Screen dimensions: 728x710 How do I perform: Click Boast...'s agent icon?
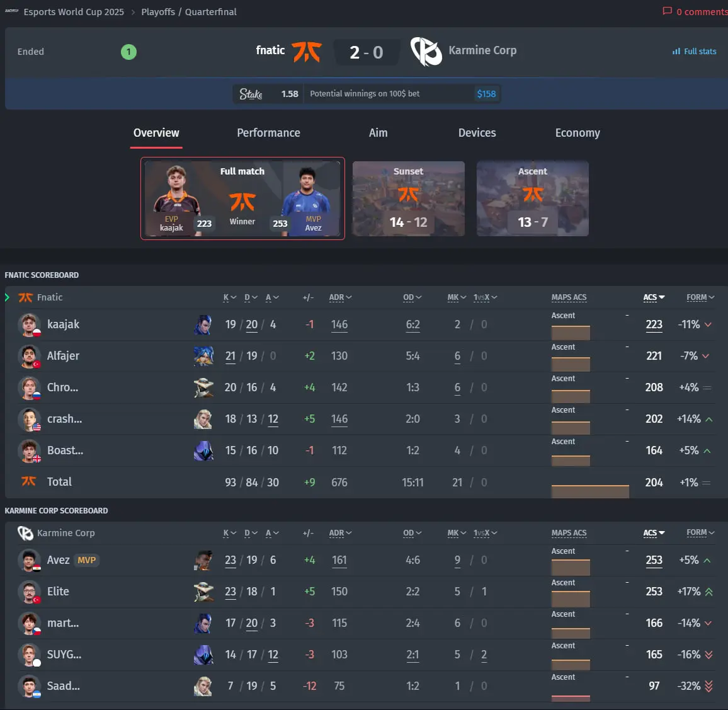coord(203,450)
